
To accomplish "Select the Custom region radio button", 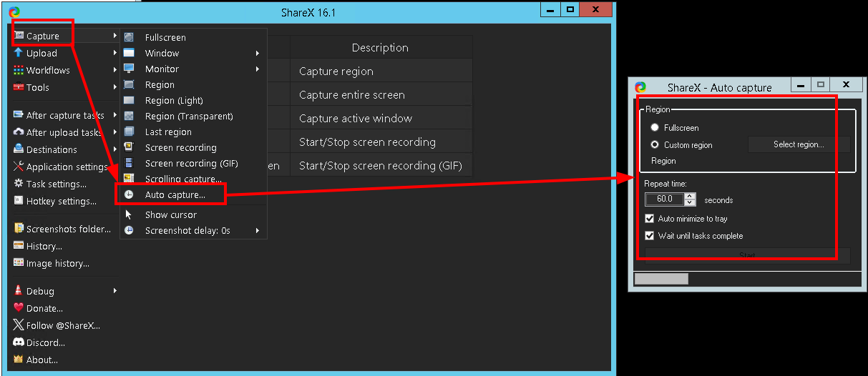I will (x=654, y=144).
